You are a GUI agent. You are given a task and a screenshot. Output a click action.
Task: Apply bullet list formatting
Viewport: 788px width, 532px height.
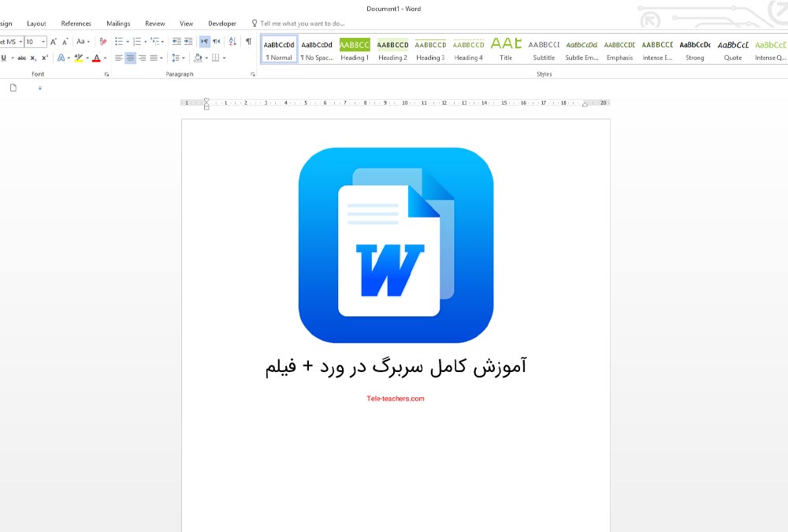[119, 42]
